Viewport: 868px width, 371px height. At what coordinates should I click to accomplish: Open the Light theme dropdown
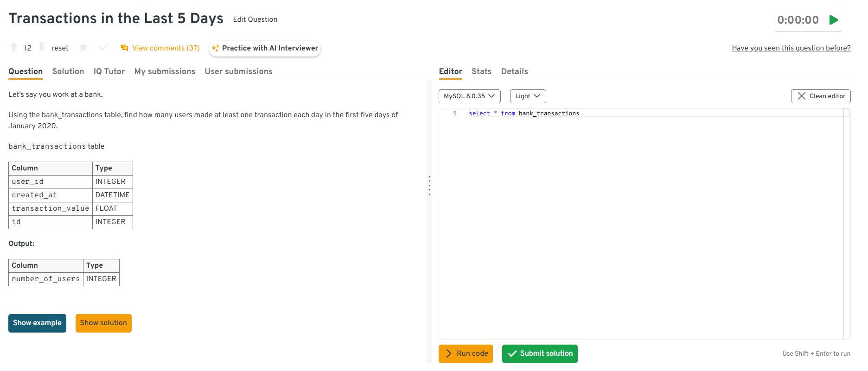coord(528,96)
